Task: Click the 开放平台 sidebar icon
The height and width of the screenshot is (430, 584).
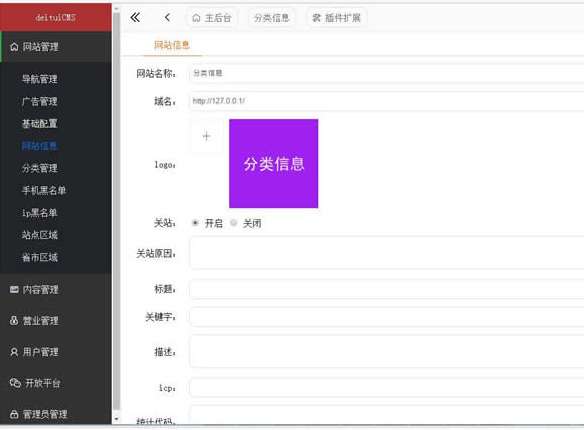Action: (15, 383)
